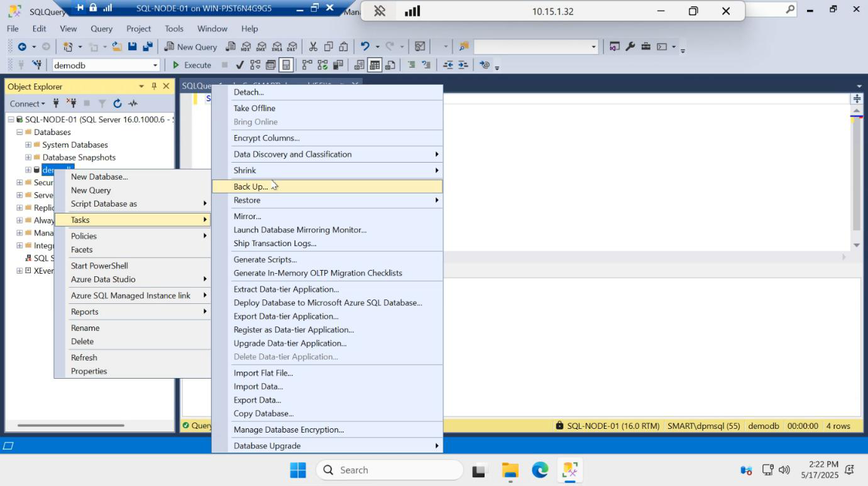Select Copy Database... menu entry

[327, 414]
